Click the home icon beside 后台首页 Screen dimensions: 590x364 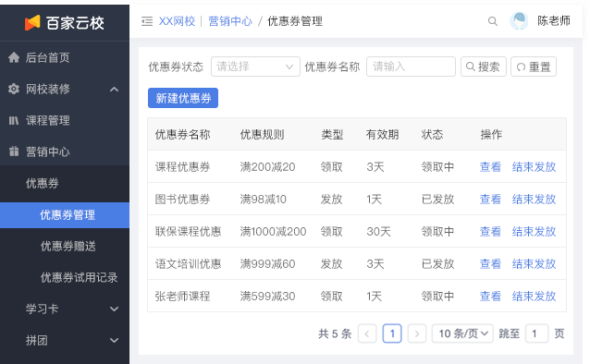pyautogui.click(x=14, y=57)
